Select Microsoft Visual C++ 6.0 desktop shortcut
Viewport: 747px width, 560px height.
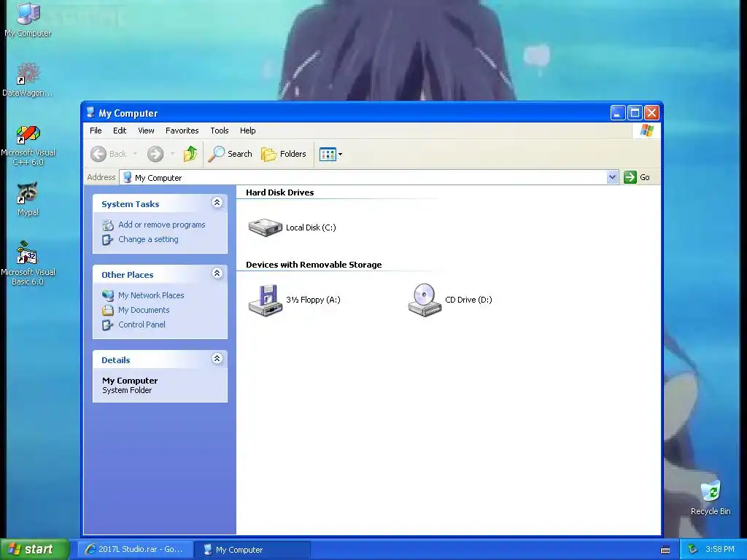(28, 145)
